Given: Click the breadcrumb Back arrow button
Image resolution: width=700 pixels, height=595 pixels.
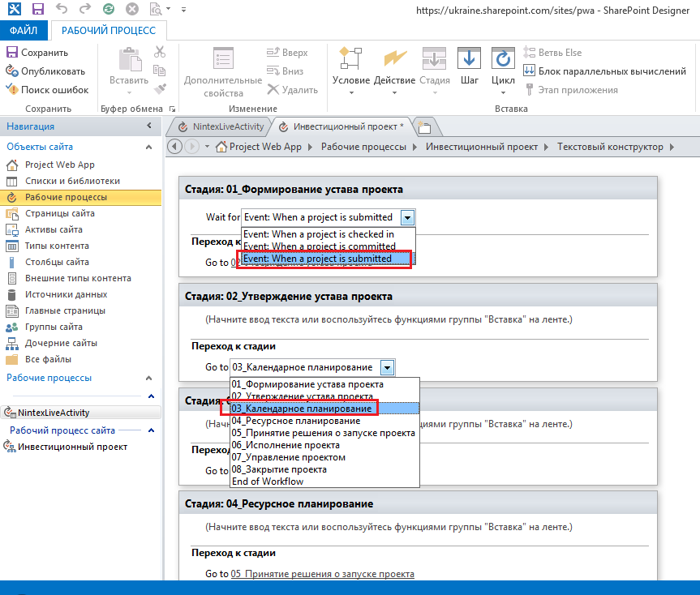Looking at the screenshot, I should (174, 146).
